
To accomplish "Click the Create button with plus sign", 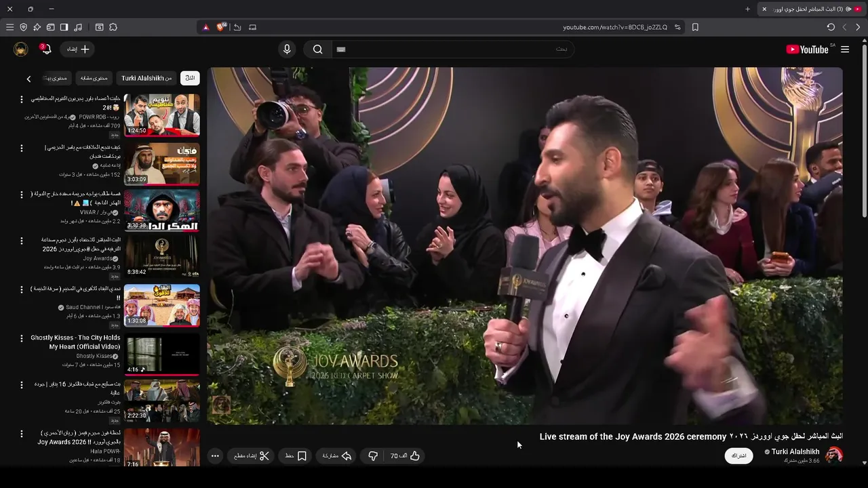I will [77, 49].
